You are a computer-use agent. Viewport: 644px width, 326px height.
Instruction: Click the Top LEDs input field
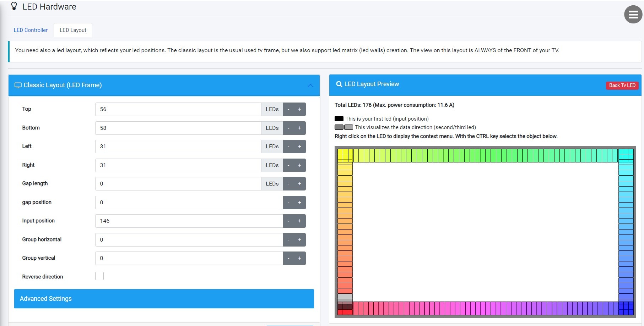tap(178, 109)
